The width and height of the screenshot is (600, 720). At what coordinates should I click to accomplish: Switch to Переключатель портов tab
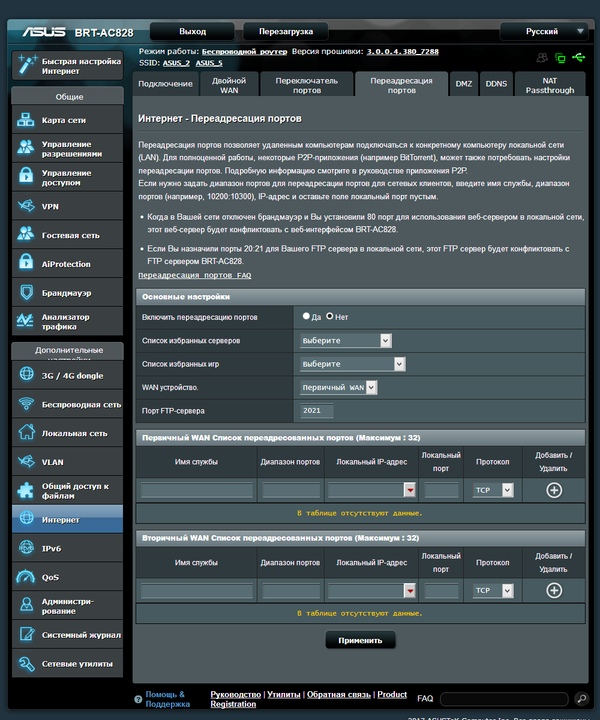tap(307, 85)
